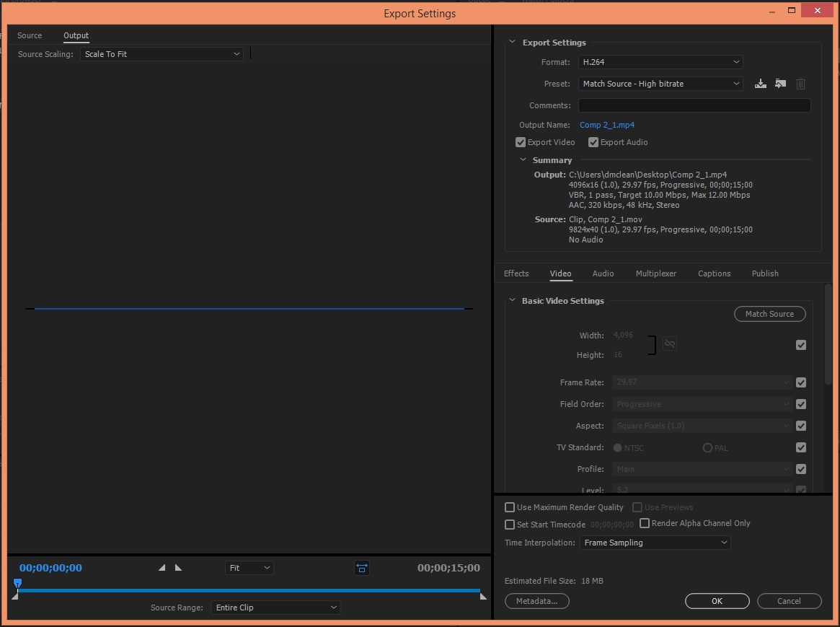Uncheck match source for Field Order

pyautogui.click(x=801, y=404)
